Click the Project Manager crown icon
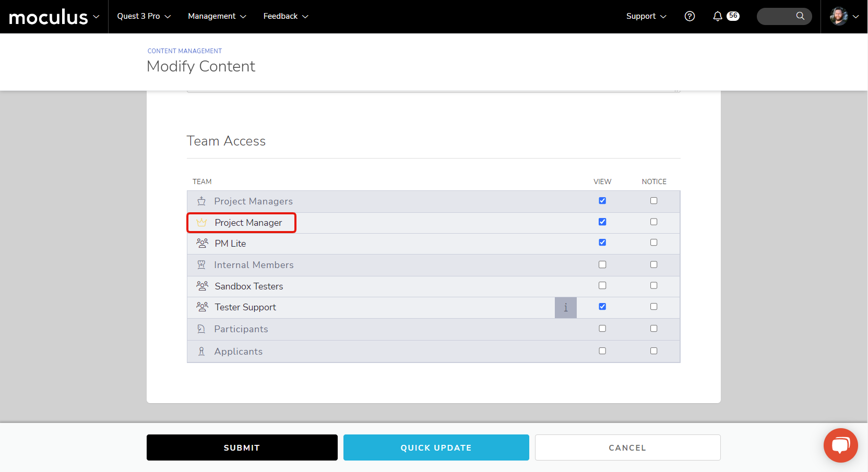 pyautogui.click(x=201, y=223)
